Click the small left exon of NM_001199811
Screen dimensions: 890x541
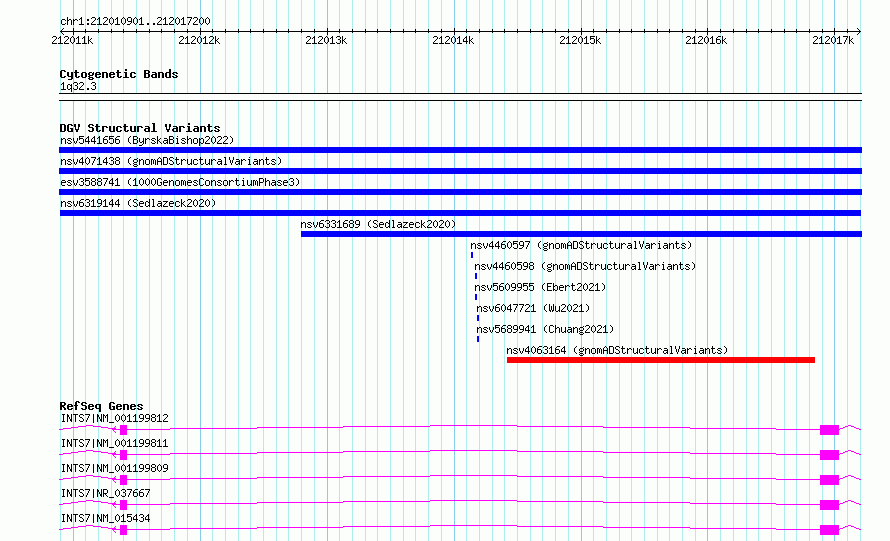coord(123,455)
